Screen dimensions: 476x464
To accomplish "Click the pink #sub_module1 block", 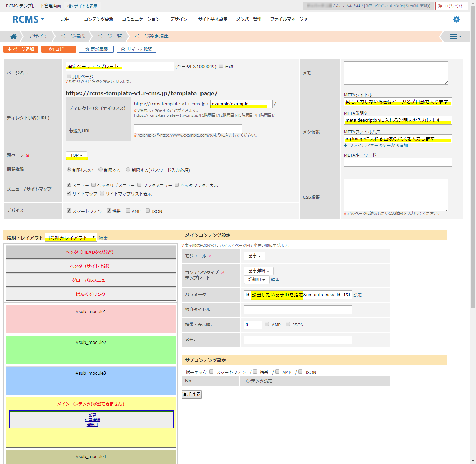I will click(91, 319).
